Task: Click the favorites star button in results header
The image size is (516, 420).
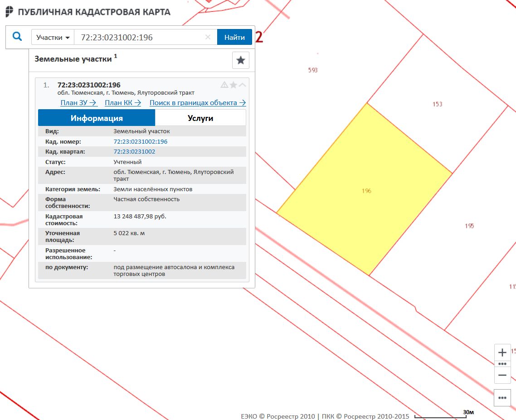Action: [x=241, y=60]
